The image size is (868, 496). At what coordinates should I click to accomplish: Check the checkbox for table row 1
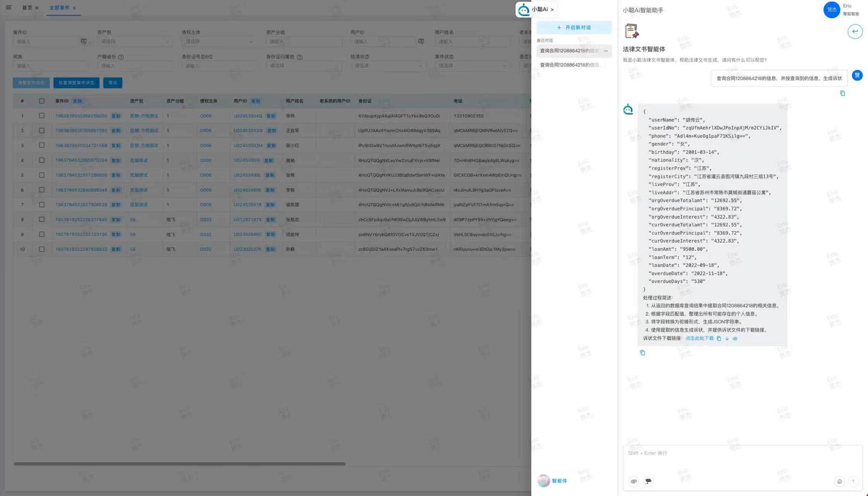[42, 116]
